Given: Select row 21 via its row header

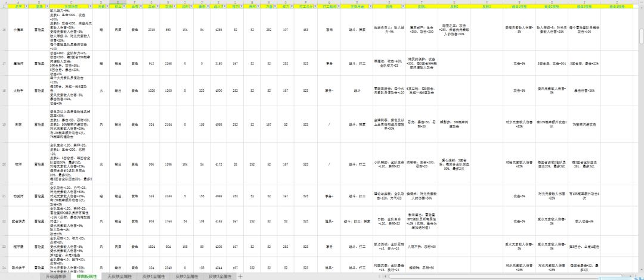Looking at the screenshot, I should pos(4,196).
